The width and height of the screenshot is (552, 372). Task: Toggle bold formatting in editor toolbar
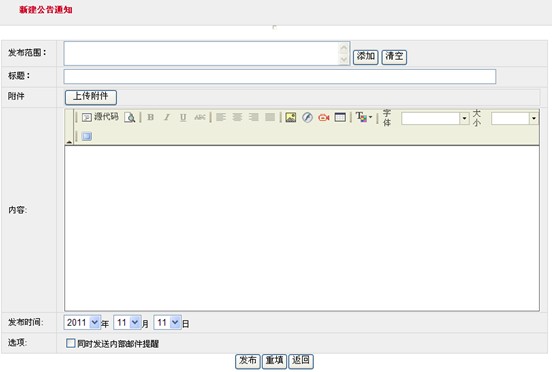pos(151,117)
